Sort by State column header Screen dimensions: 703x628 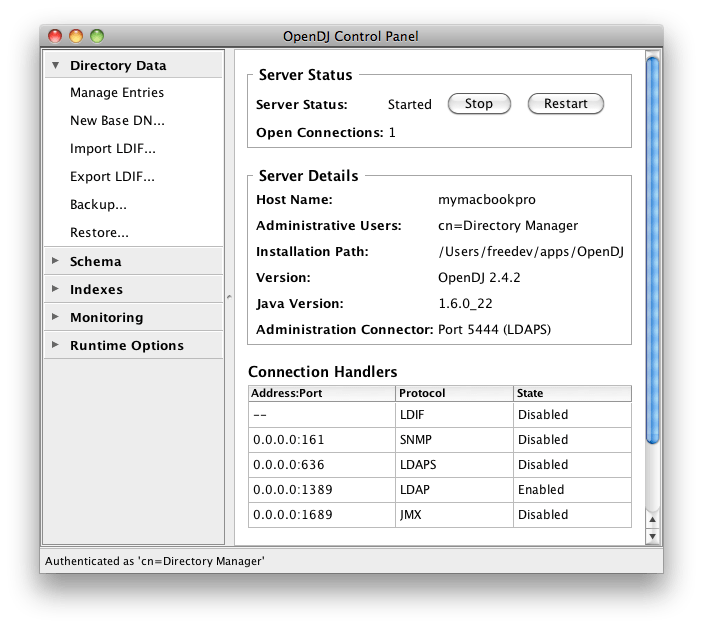[x=573, y=393]
